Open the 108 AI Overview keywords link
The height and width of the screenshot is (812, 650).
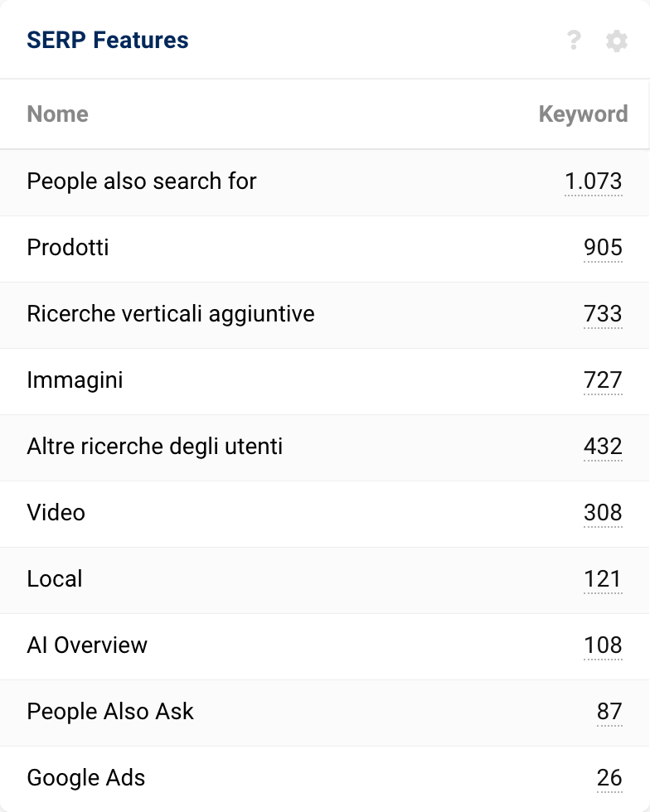(x=603, y=645)
